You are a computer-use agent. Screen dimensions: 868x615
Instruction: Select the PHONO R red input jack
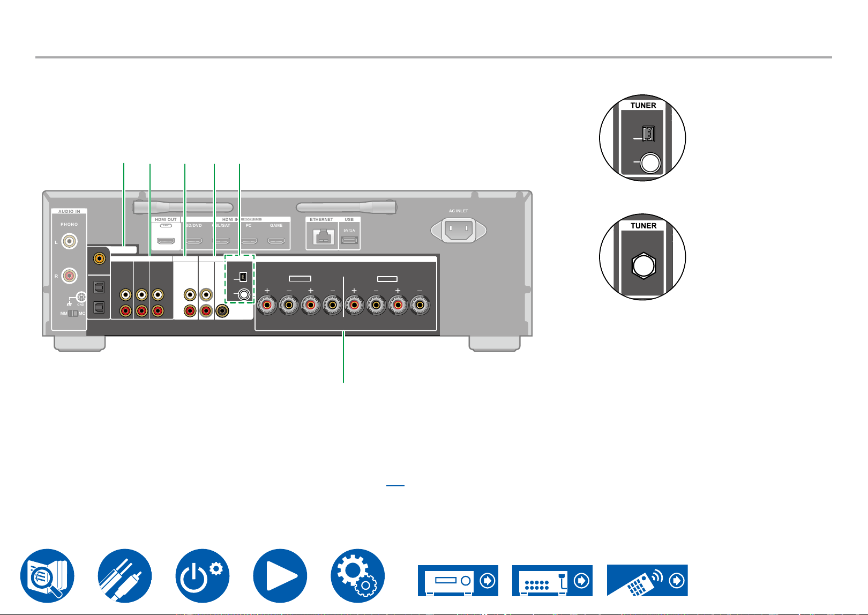point(69,276)
